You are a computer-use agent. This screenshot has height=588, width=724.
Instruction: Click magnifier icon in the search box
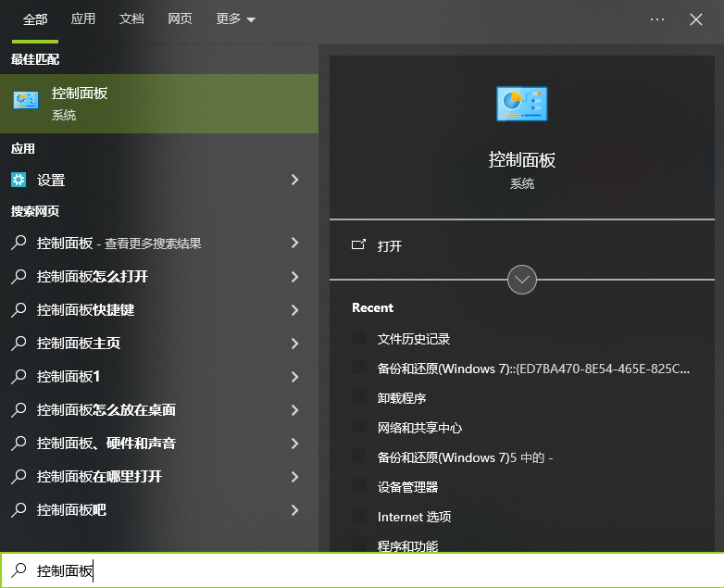pyautogui.click(x=19, y=570)
